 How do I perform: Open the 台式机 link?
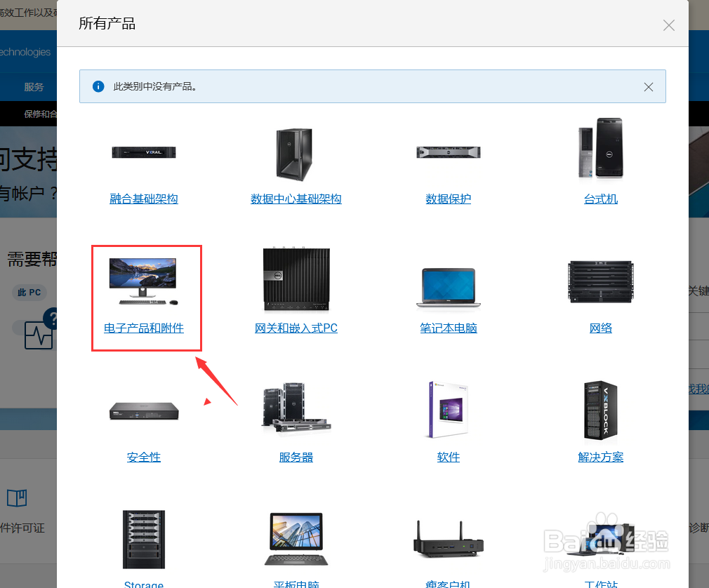pos(600,199)
